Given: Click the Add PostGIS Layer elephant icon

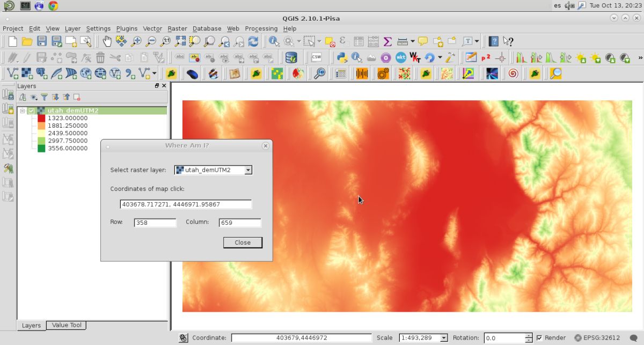Looking at the screenshot, I should (41, 74).
